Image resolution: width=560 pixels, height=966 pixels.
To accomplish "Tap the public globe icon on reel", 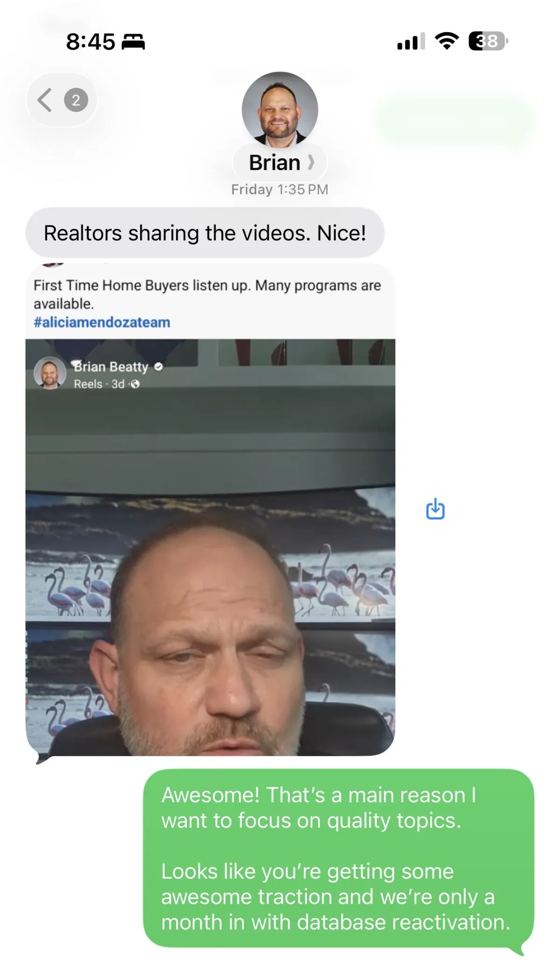I will click(135, 384).
